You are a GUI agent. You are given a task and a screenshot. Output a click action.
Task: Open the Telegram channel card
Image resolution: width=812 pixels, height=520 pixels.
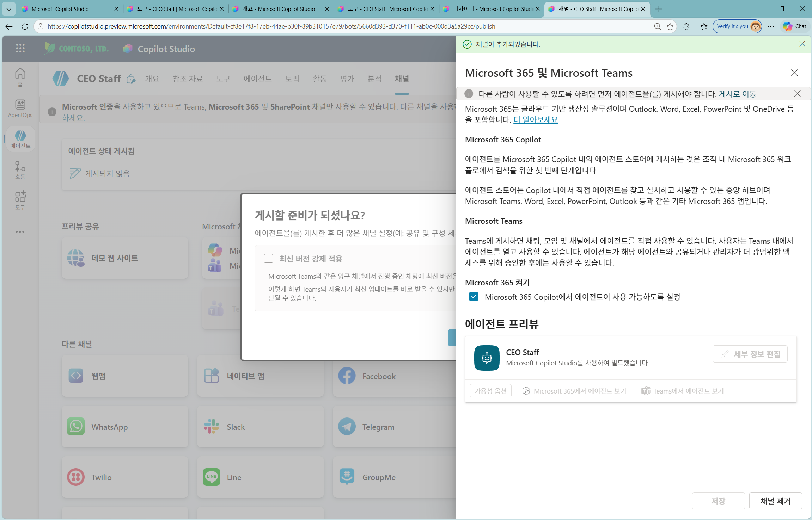[395, 427]
